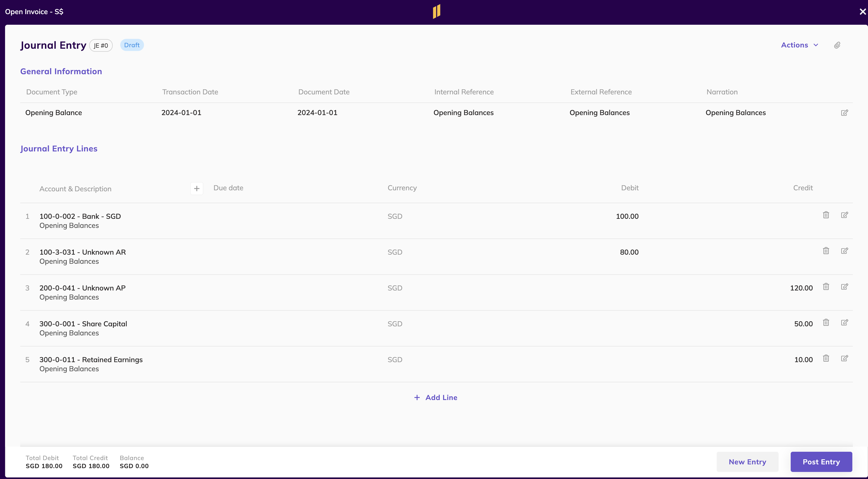Delete the Unknown AP line

tap(826, 286)
